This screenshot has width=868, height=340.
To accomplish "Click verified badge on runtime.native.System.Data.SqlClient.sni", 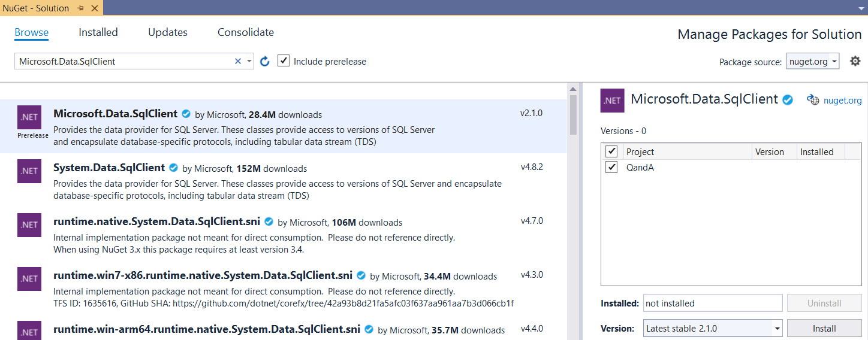I will [x=269, y=222].
